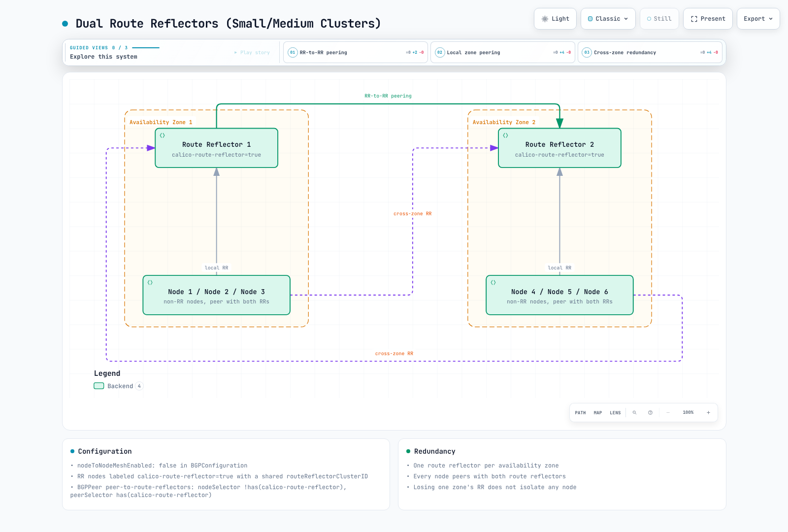Enable MAP mode in canvas toolbar
788x532 pixels.
pyautogui.click(x=598, y=413)
